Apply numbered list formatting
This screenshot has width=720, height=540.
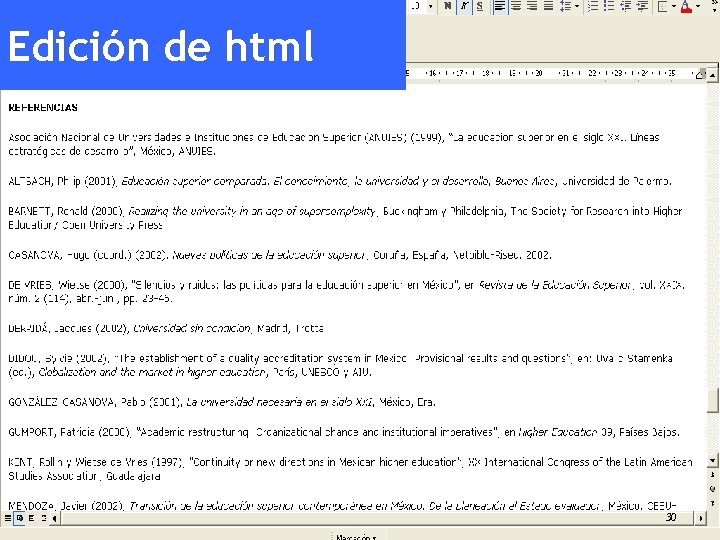point(593,6)
